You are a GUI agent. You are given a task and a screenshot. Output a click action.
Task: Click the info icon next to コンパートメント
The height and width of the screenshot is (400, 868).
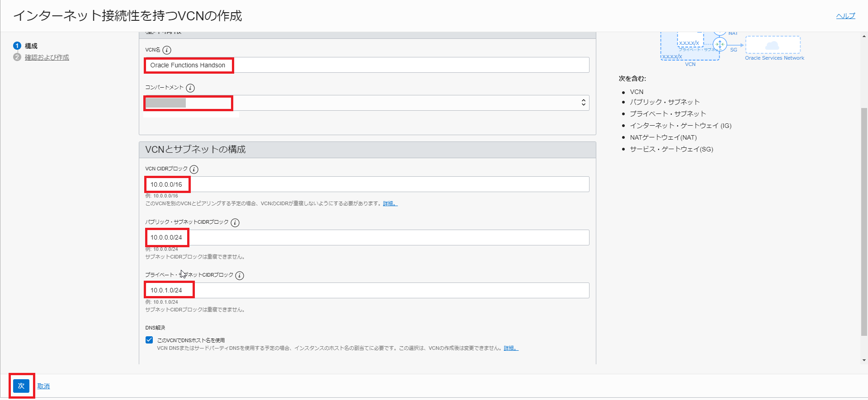tap(190, 88)
